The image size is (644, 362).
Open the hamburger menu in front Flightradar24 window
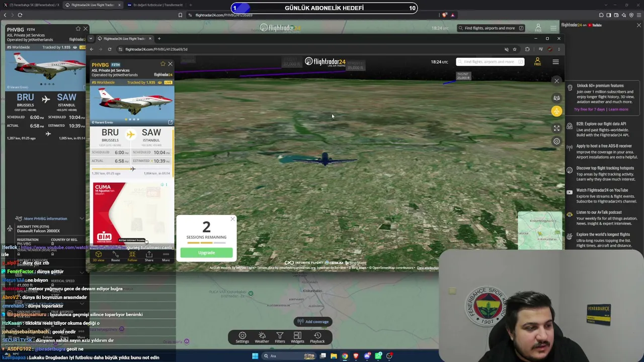click(555, 62)
